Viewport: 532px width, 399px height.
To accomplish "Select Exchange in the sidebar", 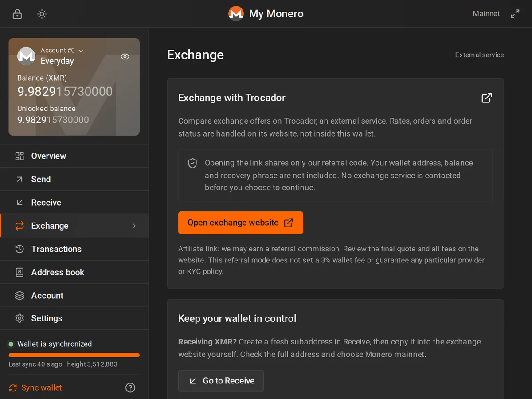I will 74,226.
